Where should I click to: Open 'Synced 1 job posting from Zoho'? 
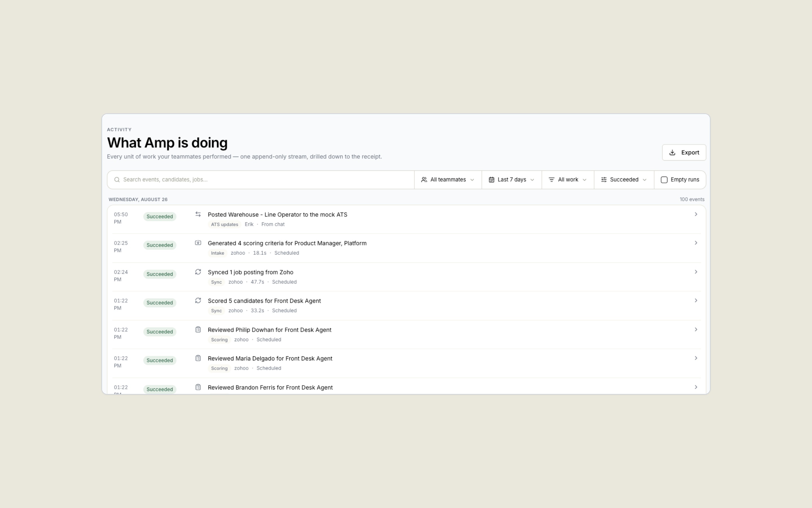click(x=250, y=272)
